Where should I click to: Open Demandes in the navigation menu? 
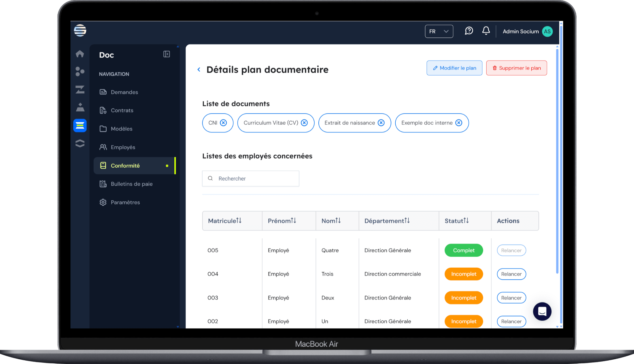tap(124, 92)
